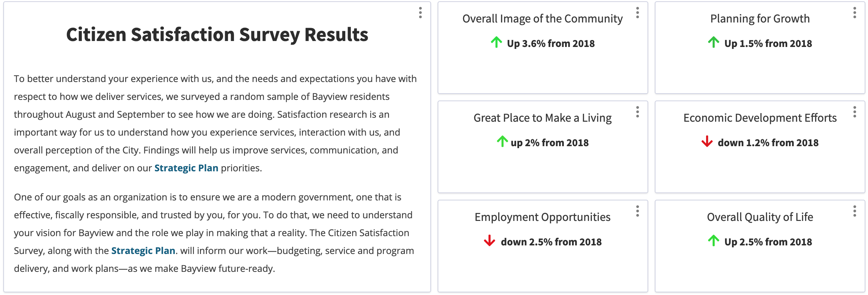Click the down 2.5% from 2018 statistic

[551, 241]
